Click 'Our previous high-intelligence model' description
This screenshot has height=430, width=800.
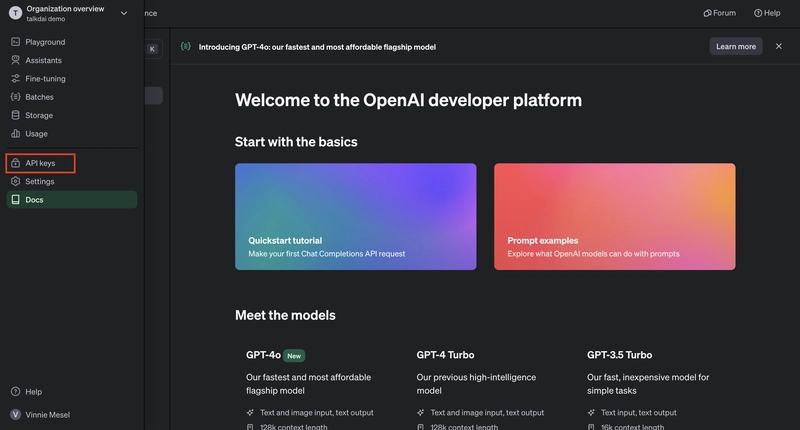476,384
